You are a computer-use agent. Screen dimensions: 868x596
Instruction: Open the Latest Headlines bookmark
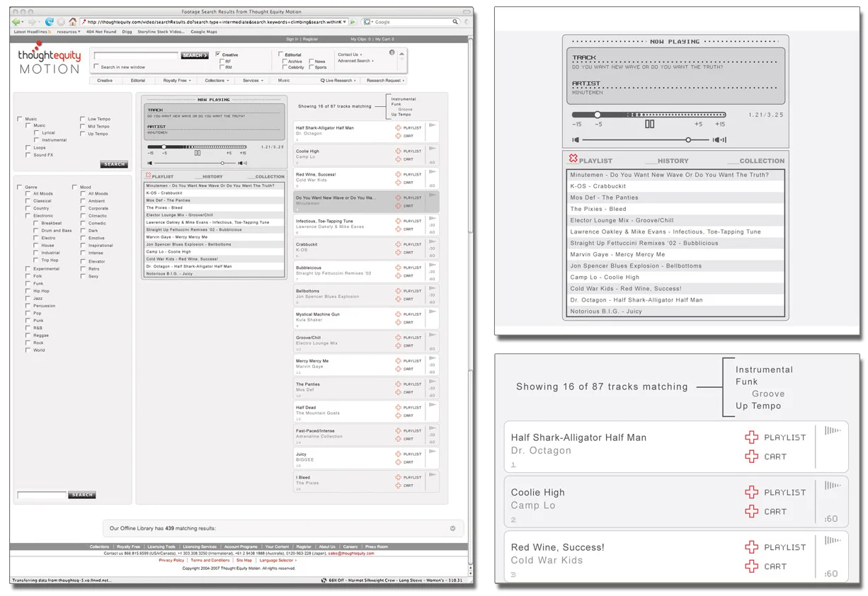(x=31, y=31)
